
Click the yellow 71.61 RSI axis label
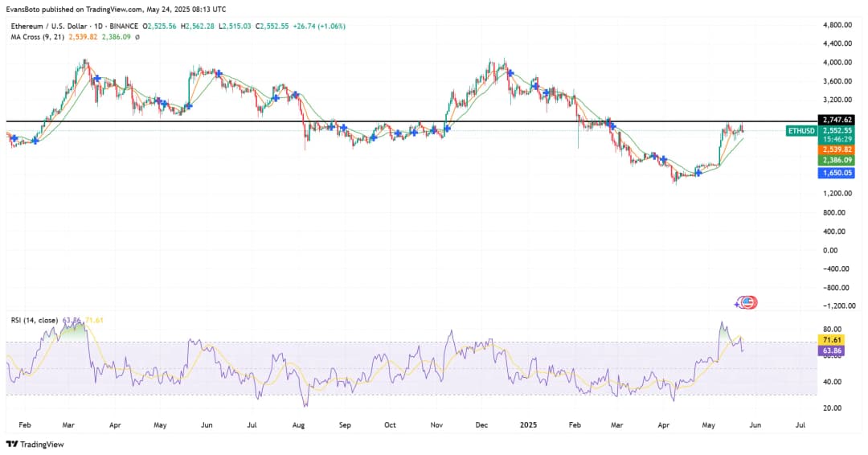coord(831,341)
